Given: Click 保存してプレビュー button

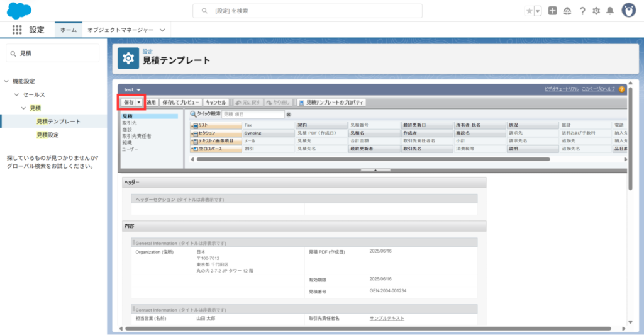Looking at the screenshot, I should click(180, 103).
